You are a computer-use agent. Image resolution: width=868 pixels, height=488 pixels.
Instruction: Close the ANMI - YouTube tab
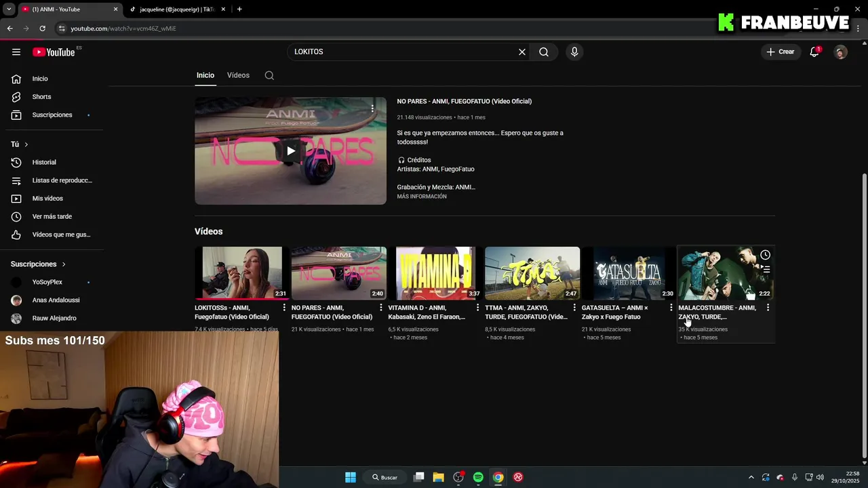[x=115, y=9]
